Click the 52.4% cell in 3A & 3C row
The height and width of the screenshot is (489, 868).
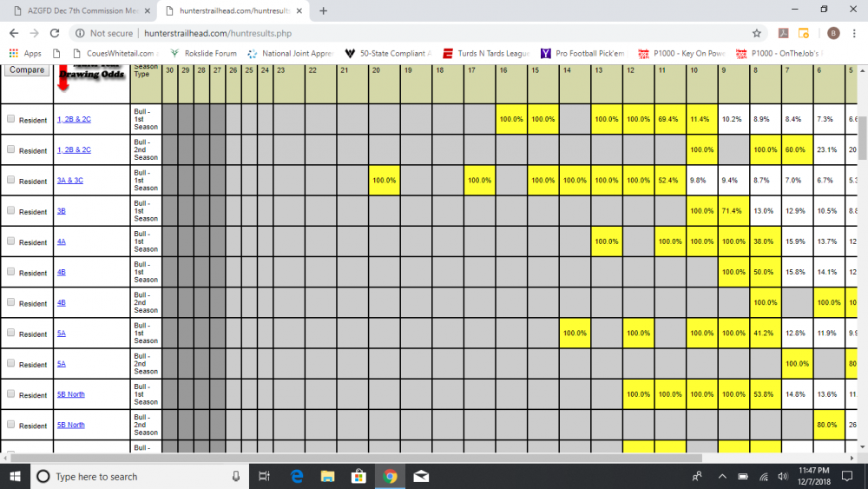pyautogui.click(x=670, y=180)
